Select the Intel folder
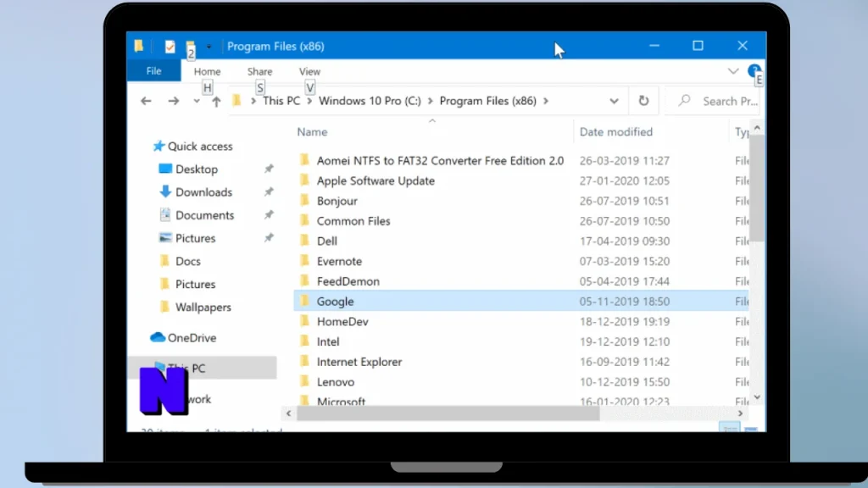Viewport: 868px width, 488px height. point(328,341)
